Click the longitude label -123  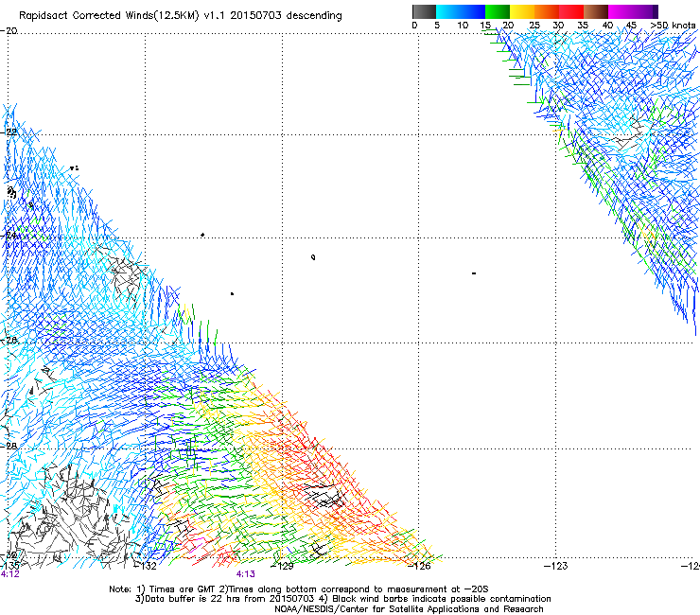[556, 567]
